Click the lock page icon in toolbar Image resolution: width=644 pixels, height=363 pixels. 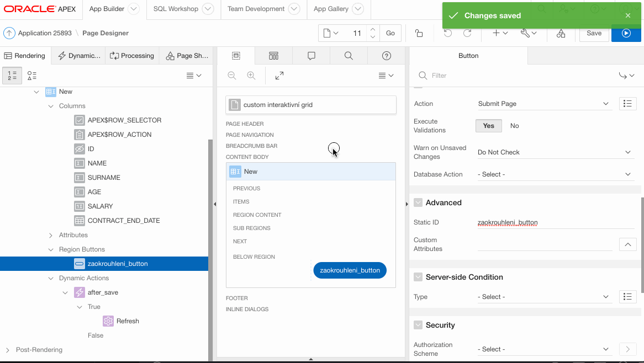coord(419,33)
